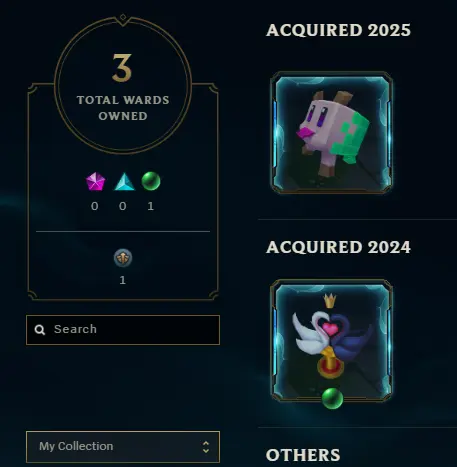Screen dimensions: 457x467
Task: Click the diamond ornament atop the wards circle
Action: pos(123,17)
